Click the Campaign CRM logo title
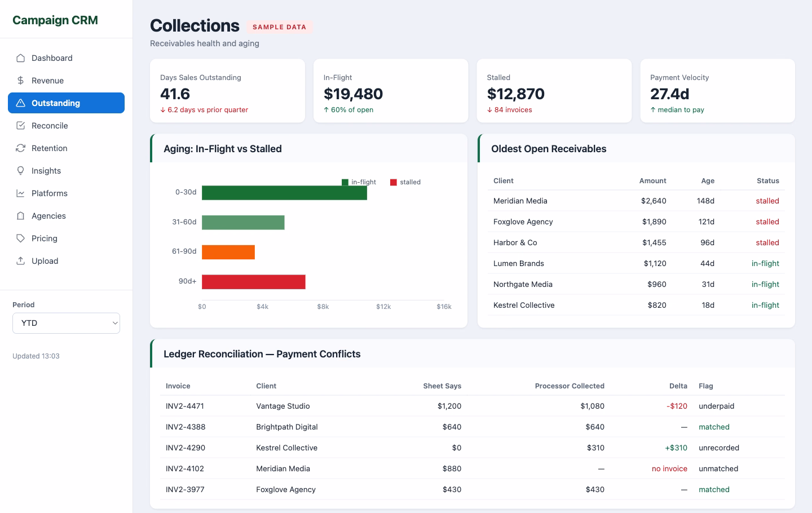This screenshot has width=812, height=513. click(x=55, y=20)
